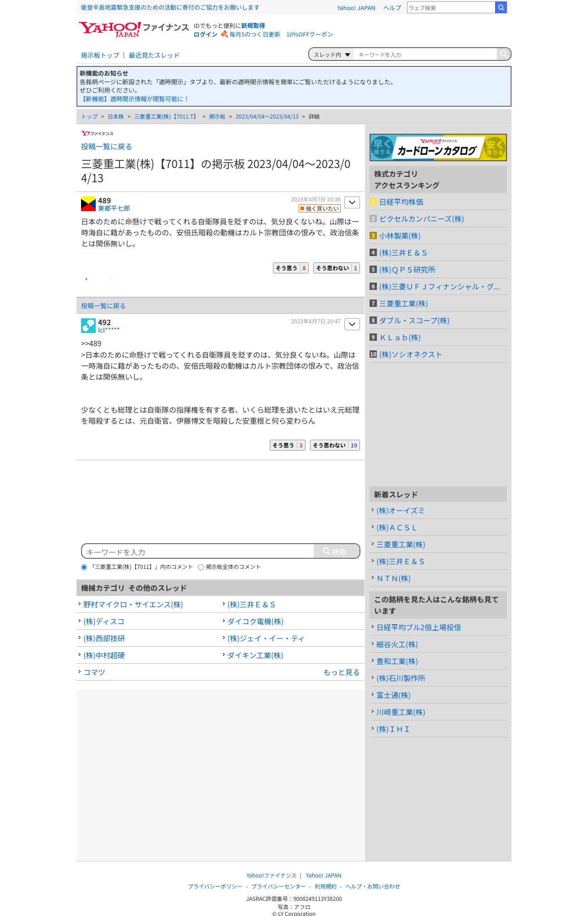Open new thread NTN(株)
This screenshot has height=916, width=588.
(393, 578)
